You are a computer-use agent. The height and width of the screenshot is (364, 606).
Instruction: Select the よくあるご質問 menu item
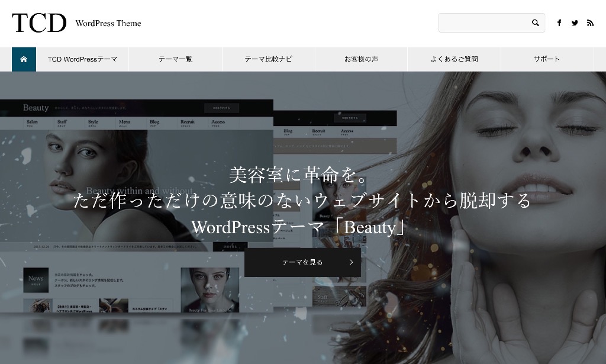click(454, 59)
